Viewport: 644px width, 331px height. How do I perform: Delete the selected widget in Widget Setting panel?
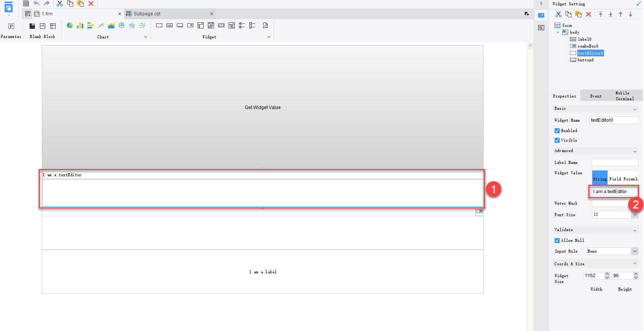tap(588, 14)
